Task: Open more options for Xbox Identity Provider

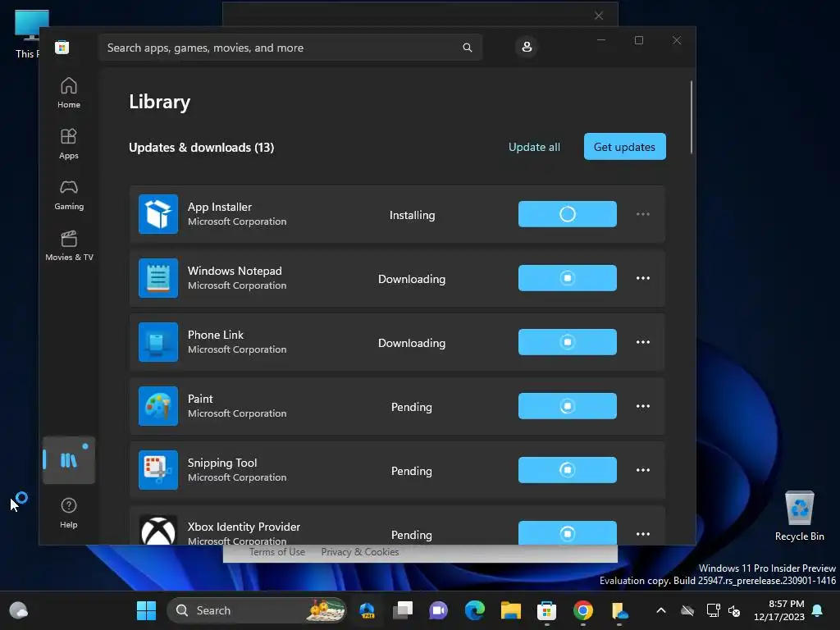Action: (643, 534)
